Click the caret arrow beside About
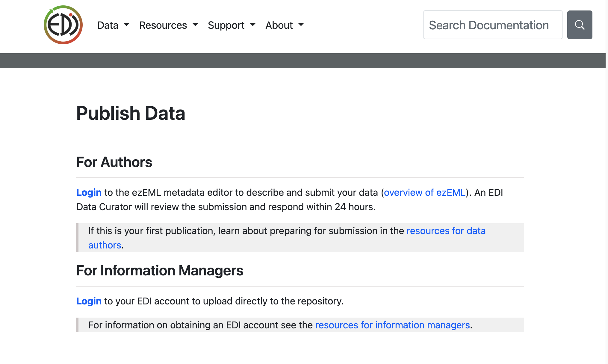This screenshot has width=608, height=364. point(301,25)
